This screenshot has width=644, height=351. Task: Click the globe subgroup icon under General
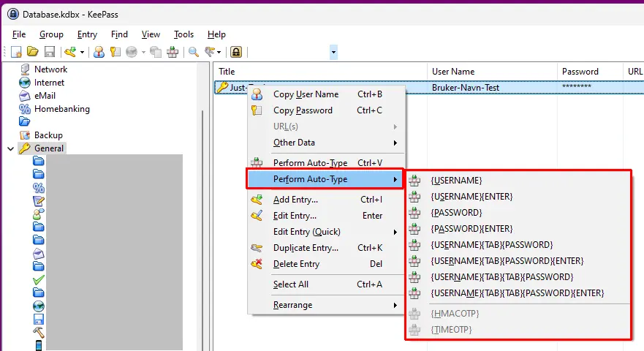[x=39, y=306]
